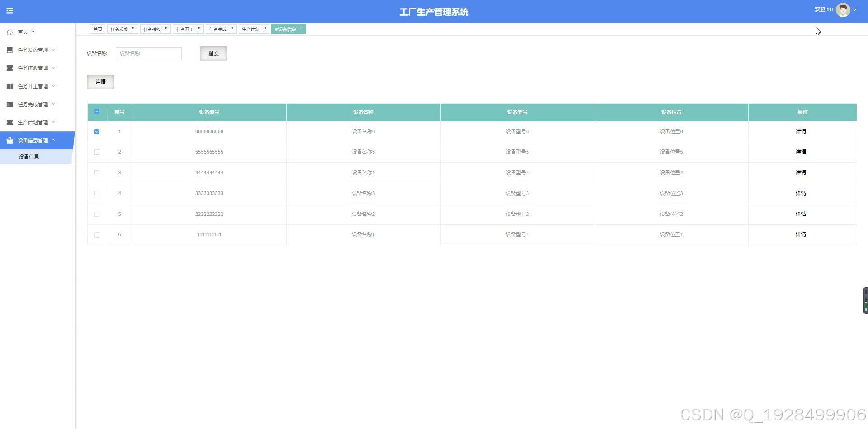Click the 生产计划管理 sidebar icon
Image resolution: width=868 pixels, height=429 pixels.
(x=10, y=122)
